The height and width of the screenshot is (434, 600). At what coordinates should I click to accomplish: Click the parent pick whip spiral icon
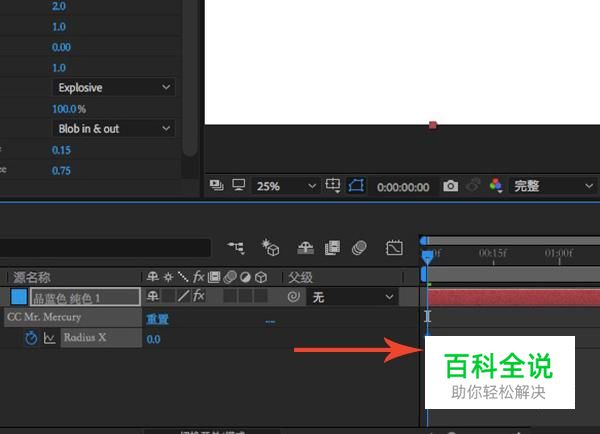pyautogui.click(x=293, y=297)
